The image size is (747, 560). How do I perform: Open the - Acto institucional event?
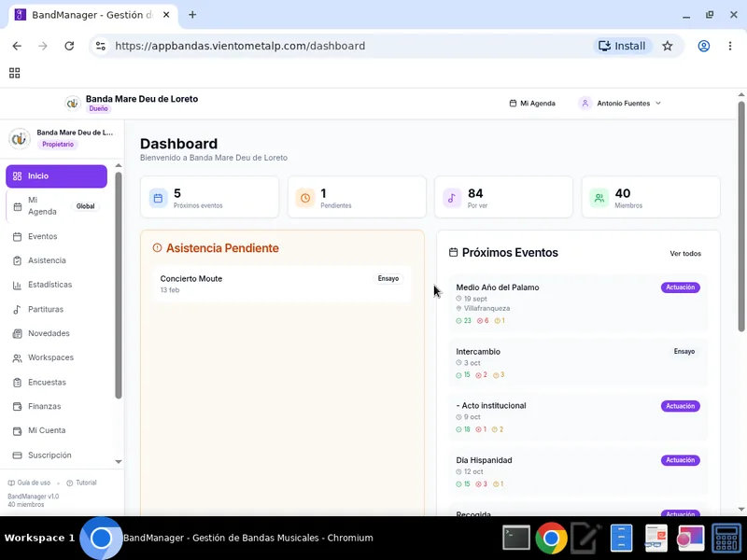click(578, 416)
